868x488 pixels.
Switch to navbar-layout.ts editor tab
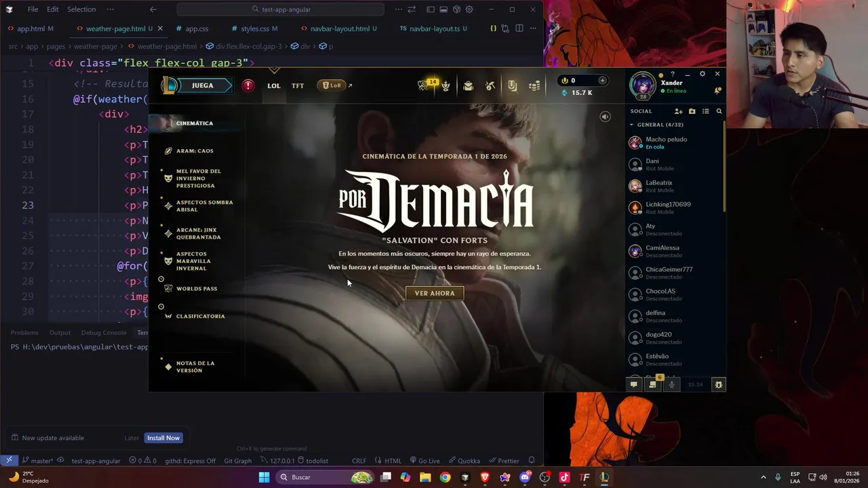[435, 29]
